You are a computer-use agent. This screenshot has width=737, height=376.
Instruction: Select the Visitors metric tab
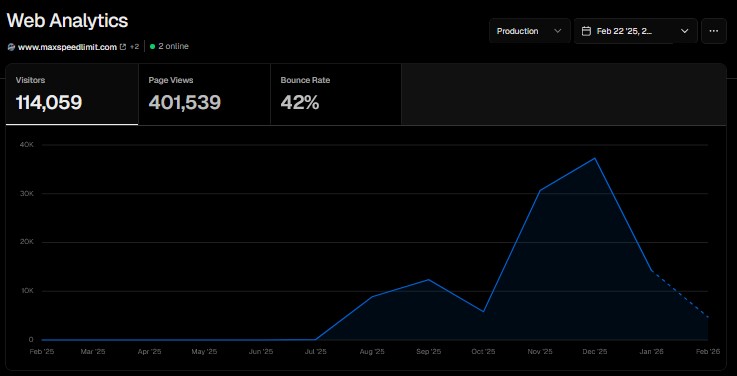point(72,94)
